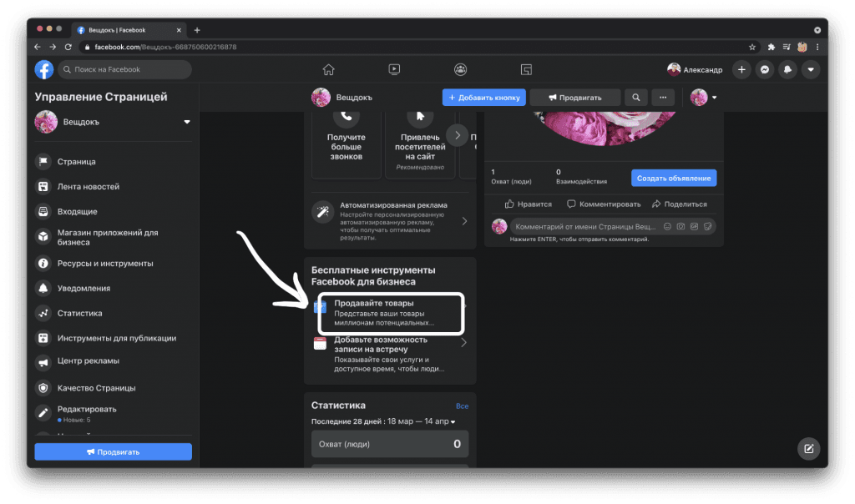Click the Вещдокъ page avatar in sidebar
The height and width of the screenshot is (504, 855).
click(x=47, y=122)
